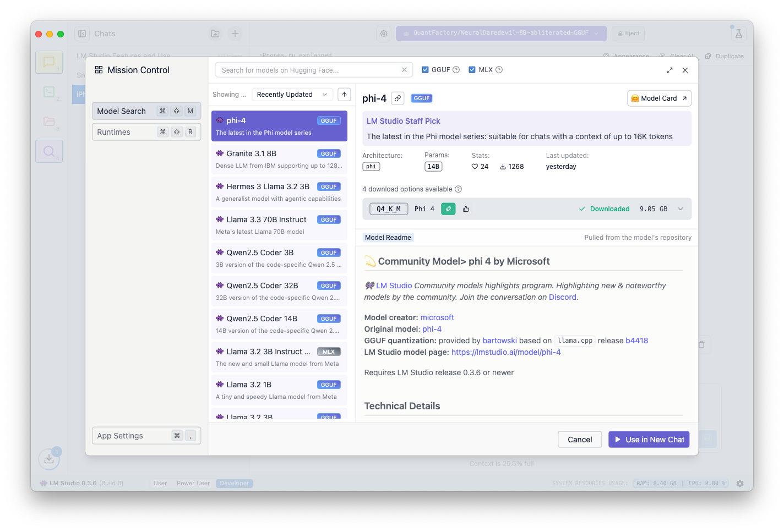This screenshot has height=532, width=784.
Task: Select Llama 3.3 70B Instruct model
Action: [x=279, y=225]
